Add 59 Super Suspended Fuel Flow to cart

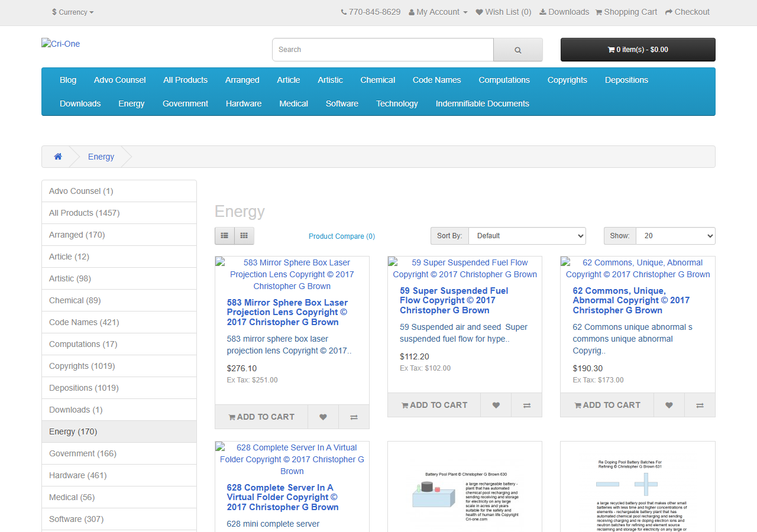[x=434, y=405]
